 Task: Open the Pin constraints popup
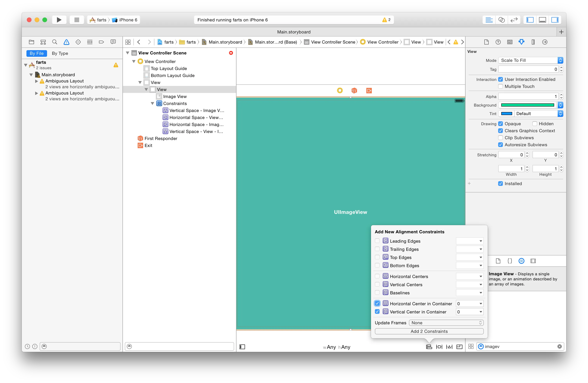coord(439,347)
